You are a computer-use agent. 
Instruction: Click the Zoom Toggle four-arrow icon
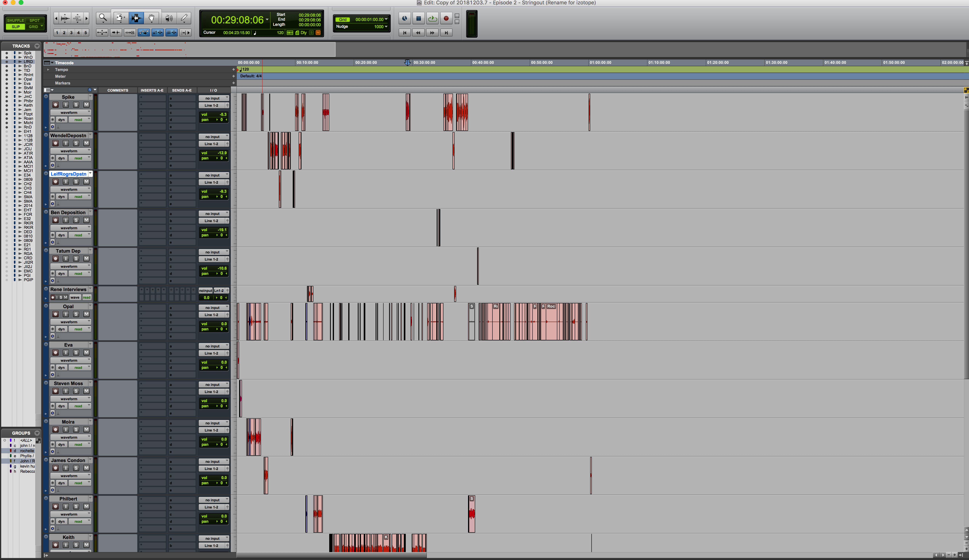click(102, 33)
